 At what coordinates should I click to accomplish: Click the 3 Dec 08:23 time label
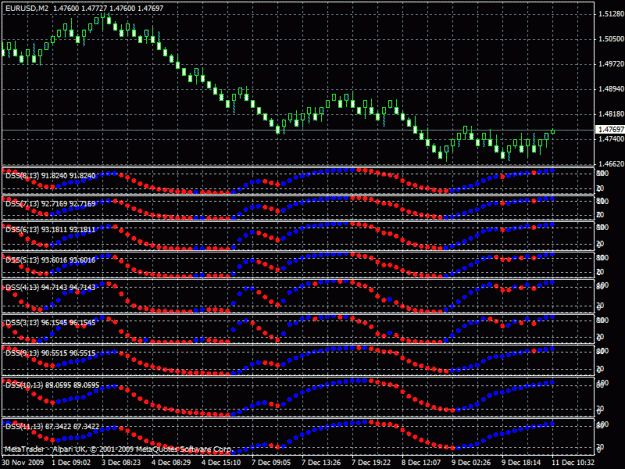pos(121,463)
